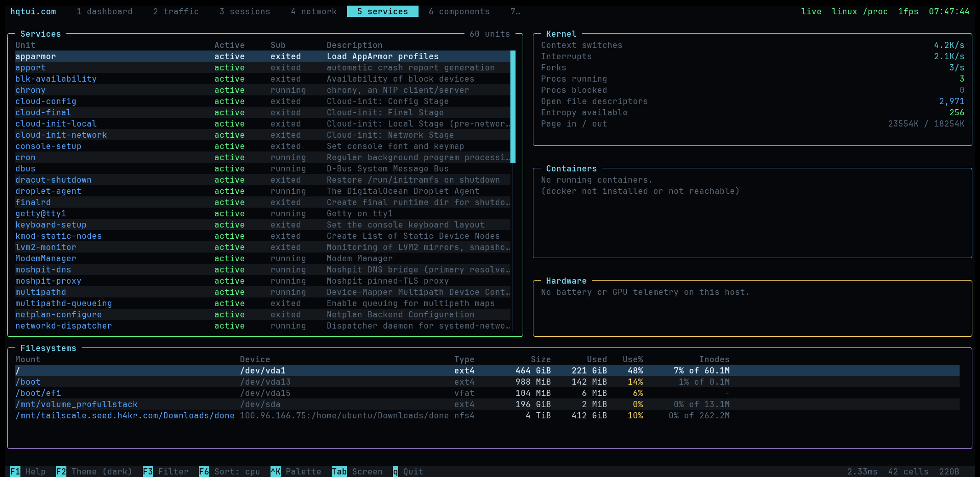Click the live status indicator
980x477 pixels.
(812, 11)
